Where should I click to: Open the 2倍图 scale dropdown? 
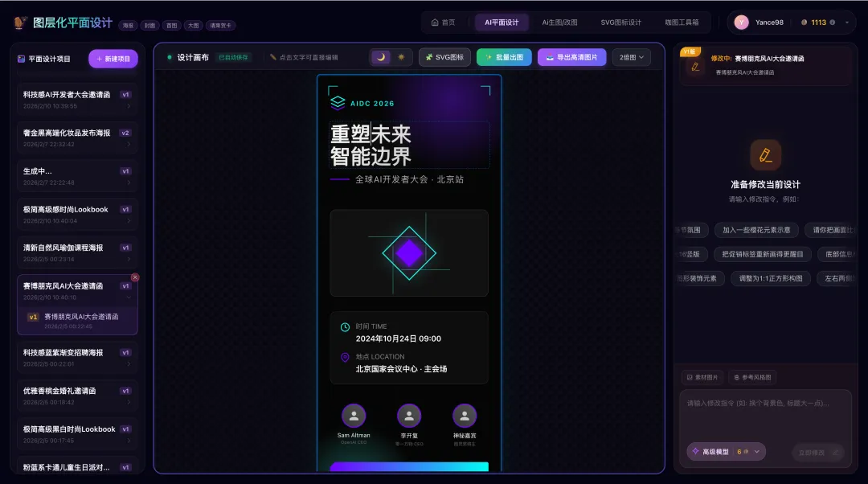[x=631, y=57]
